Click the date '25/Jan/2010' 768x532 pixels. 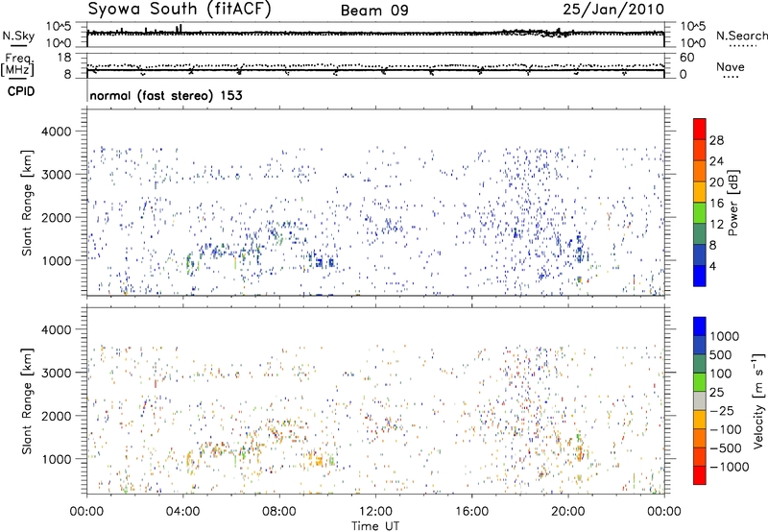pos(613,10)
